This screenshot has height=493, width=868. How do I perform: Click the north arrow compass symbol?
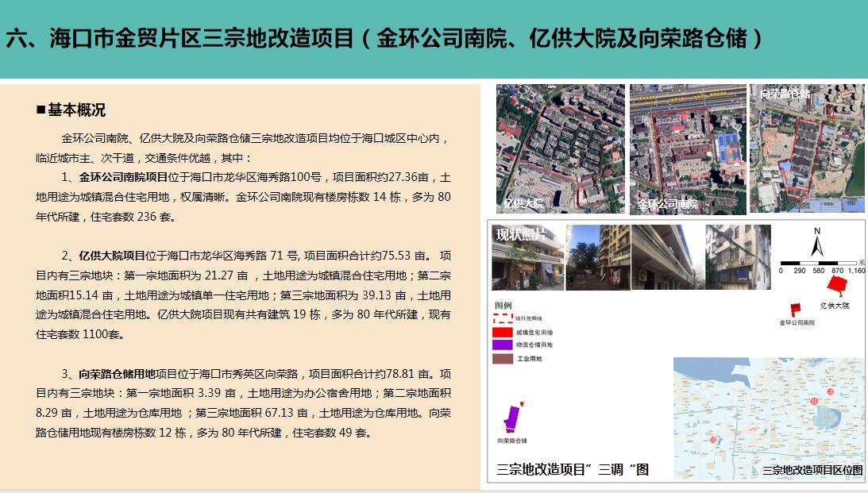tap(816, 241)
